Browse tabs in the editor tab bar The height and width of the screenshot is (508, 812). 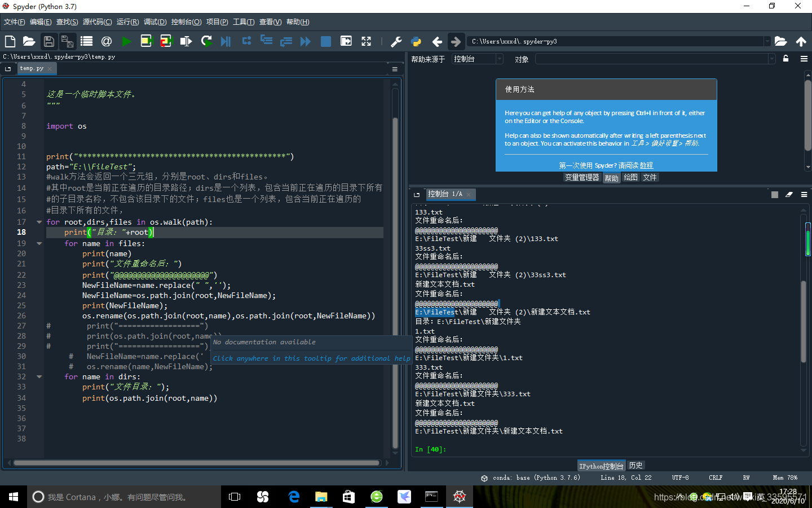[8, 69]
